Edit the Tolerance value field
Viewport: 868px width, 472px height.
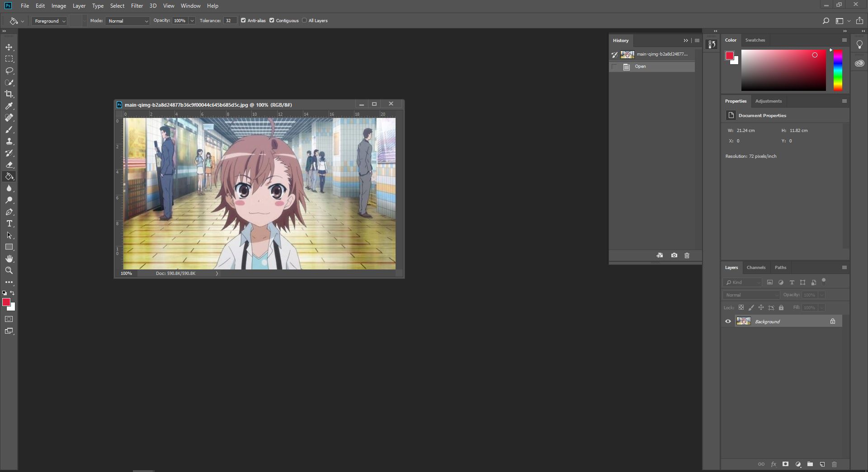pos(230,21)
